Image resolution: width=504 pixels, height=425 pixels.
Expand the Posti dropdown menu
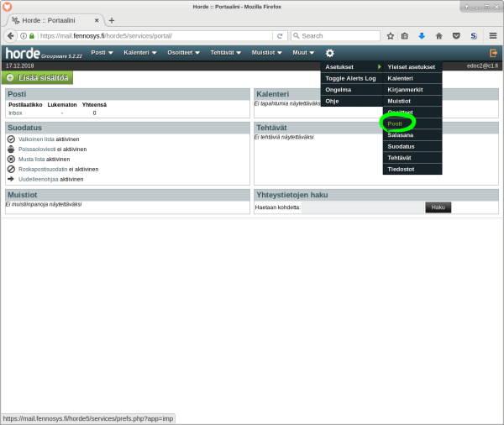102,53
